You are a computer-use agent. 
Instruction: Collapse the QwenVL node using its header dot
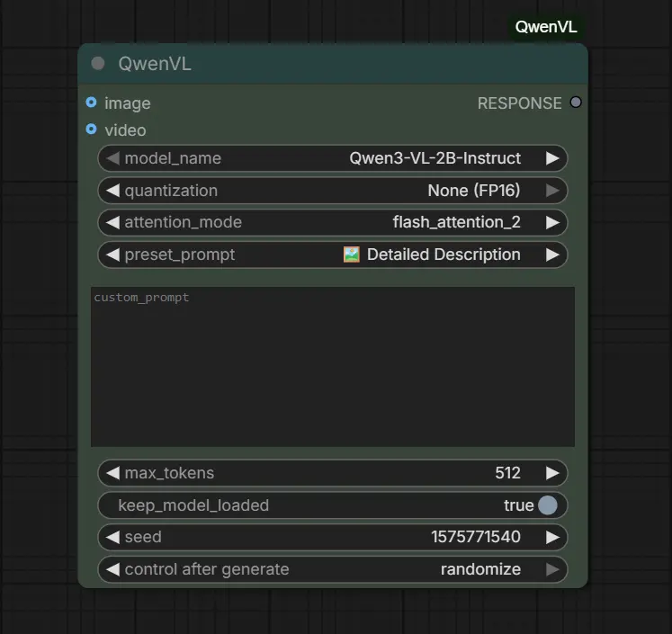coord(98,64)
